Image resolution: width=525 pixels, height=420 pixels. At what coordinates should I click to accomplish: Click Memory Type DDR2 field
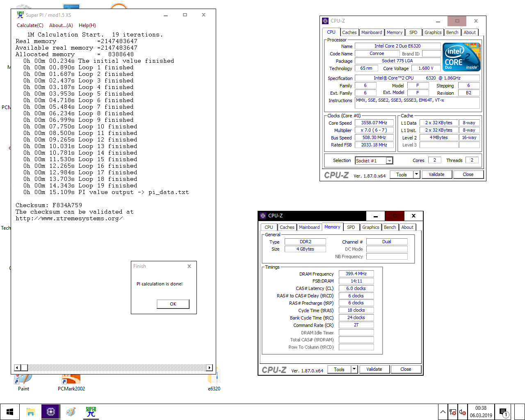305,242
